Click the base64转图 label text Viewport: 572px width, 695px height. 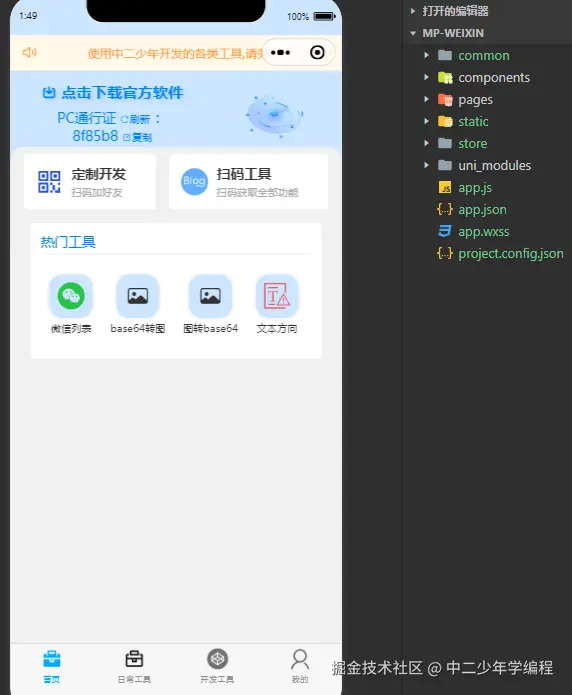(x=138, y=328)
